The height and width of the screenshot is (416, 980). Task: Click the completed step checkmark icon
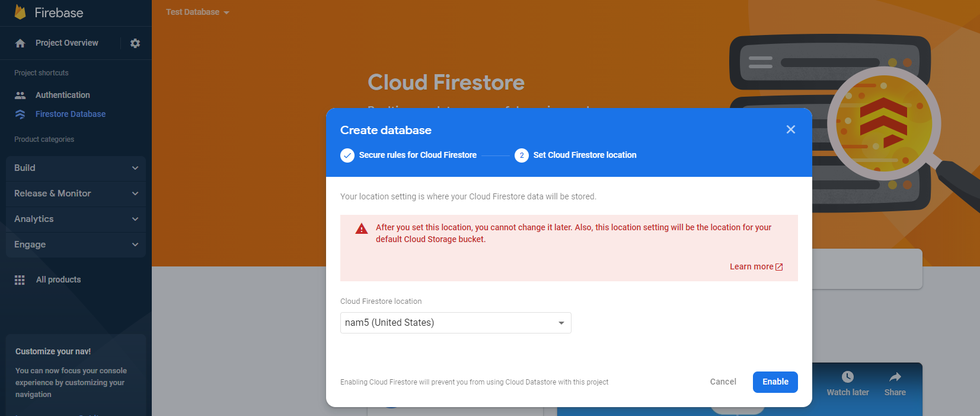tap(347, 155)
